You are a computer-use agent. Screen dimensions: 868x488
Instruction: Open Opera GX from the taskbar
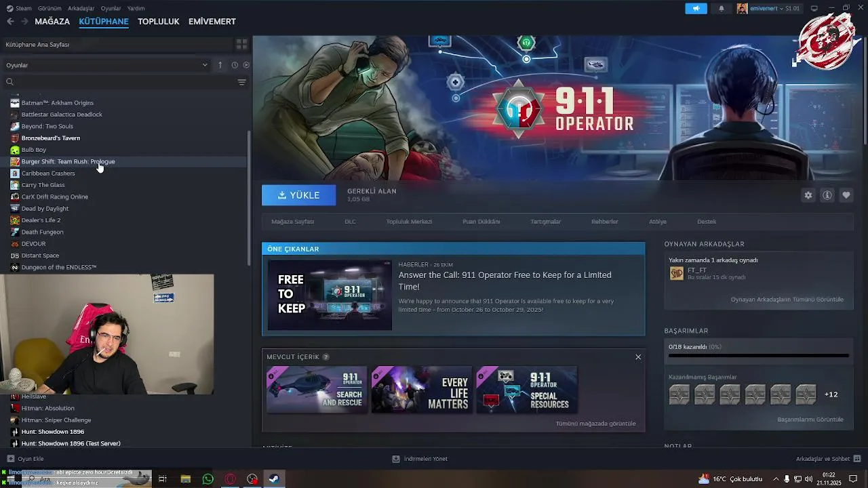tap(231, 479)
